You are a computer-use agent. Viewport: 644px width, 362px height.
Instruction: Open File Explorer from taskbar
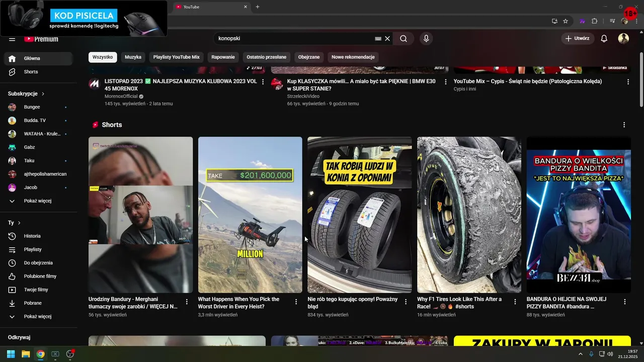[26, 354]
